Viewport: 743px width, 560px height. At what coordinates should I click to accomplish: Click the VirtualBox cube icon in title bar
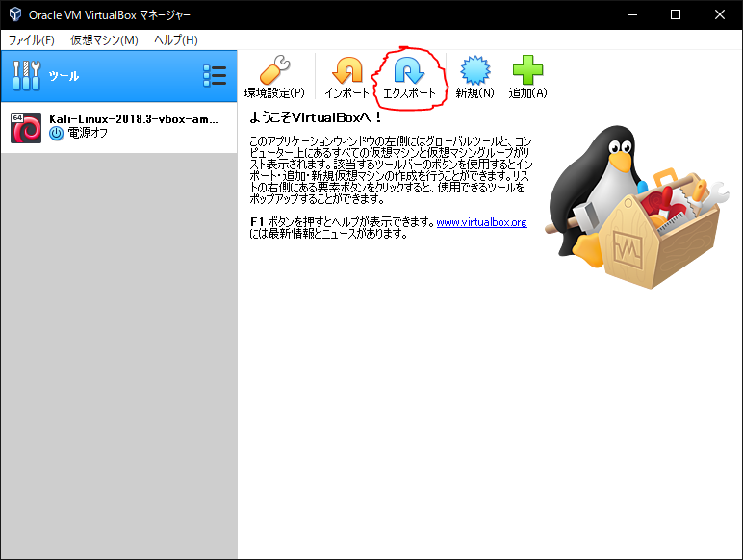point(15,14)
